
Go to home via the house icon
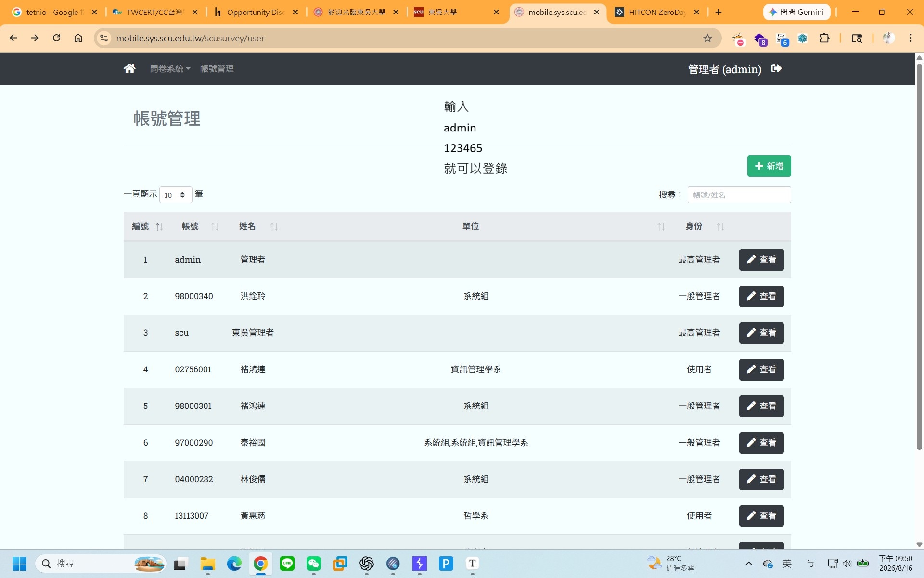[129, 68]
